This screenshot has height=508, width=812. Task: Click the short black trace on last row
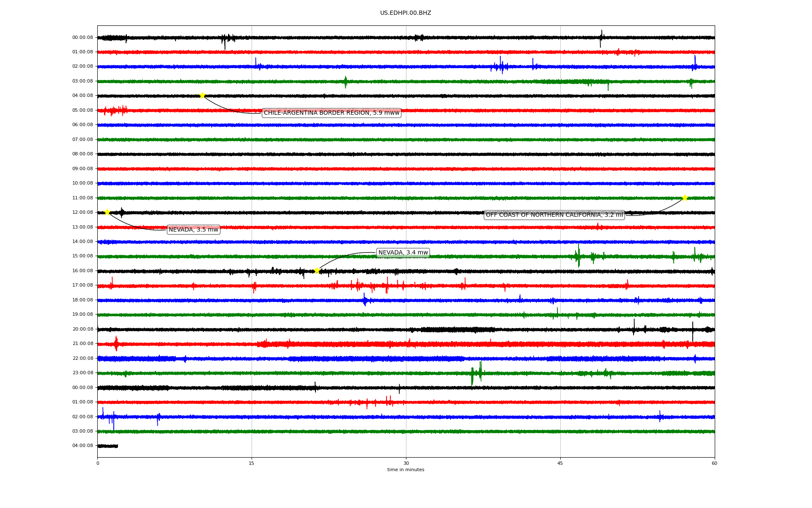coord(108,446)
